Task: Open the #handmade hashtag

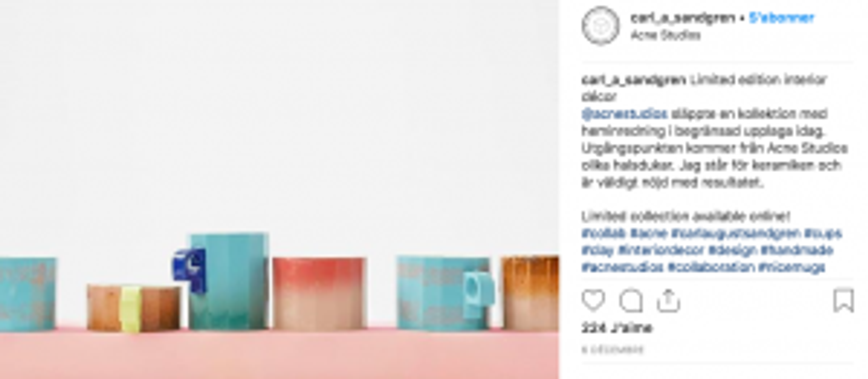Action: click(x=796, y=250)
